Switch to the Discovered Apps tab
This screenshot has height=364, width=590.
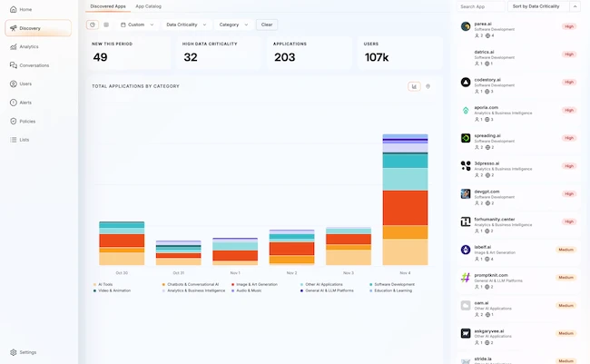point(108,6)
